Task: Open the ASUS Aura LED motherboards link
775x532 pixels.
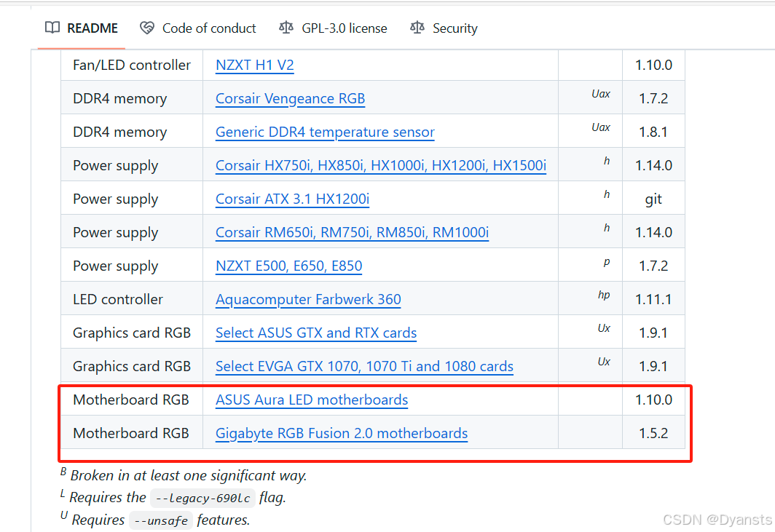Action: (312, 400)
